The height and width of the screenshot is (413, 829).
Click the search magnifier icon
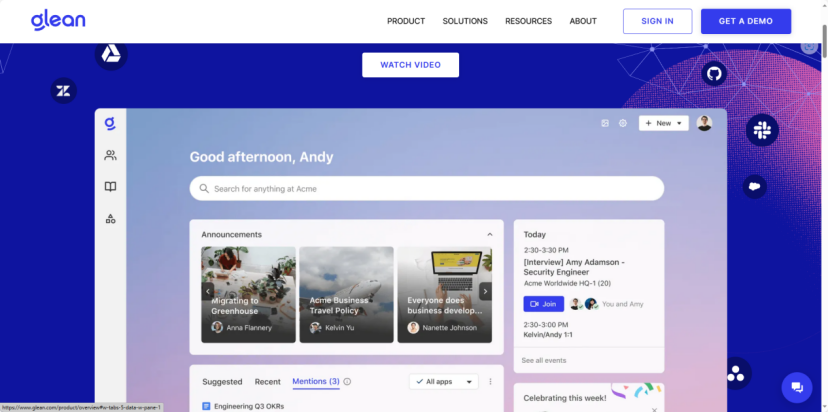pos(204,189)
